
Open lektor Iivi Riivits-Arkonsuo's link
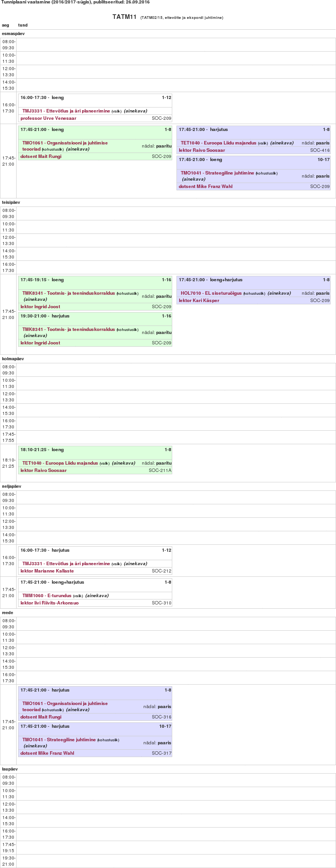49,603
